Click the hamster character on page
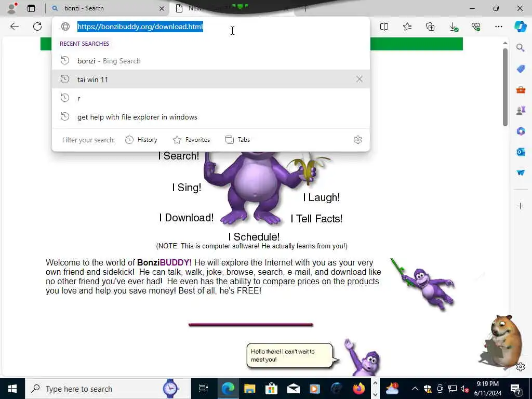Image resolution: width=532 pixels, height=399 pixels. (x=501, y=341)
